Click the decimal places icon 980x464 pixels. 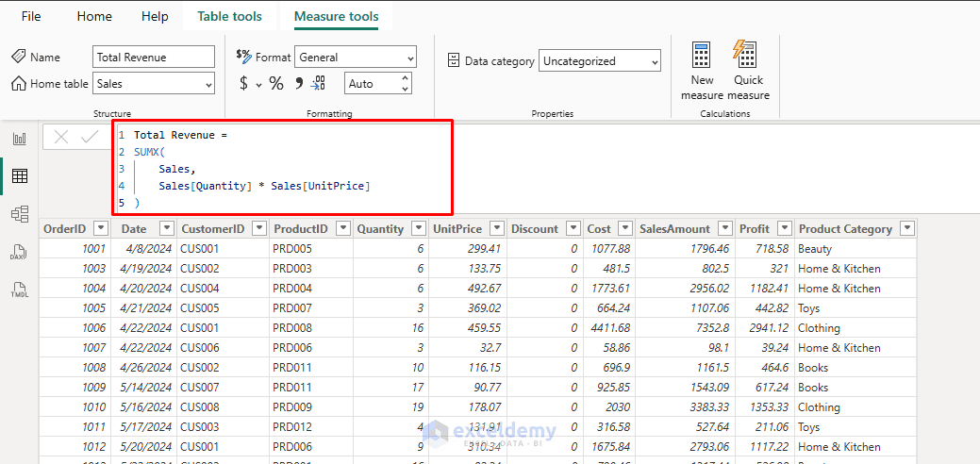[318, 83]
